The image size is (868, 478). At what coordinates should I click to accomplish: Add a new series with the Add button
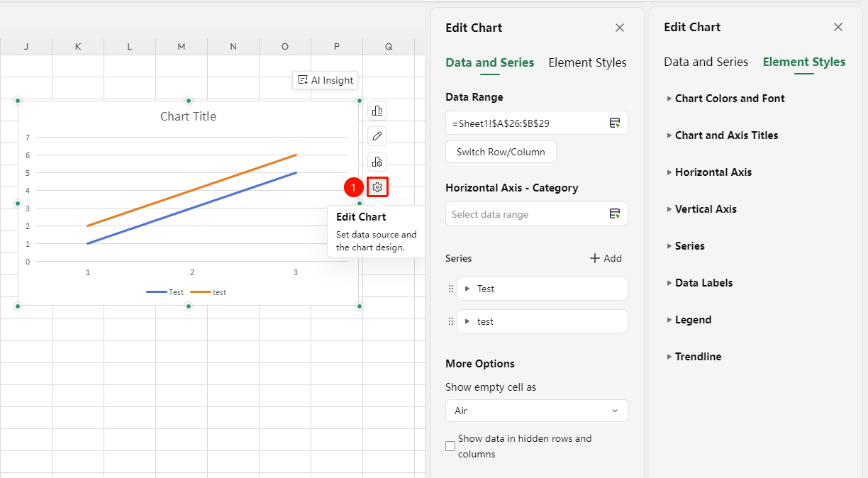click(606, 258)
